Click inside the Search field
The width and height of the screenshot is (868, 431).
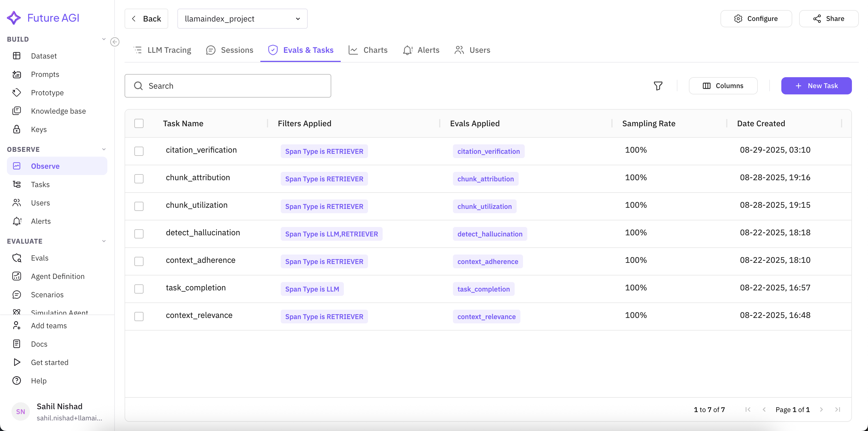pos(228,86)
